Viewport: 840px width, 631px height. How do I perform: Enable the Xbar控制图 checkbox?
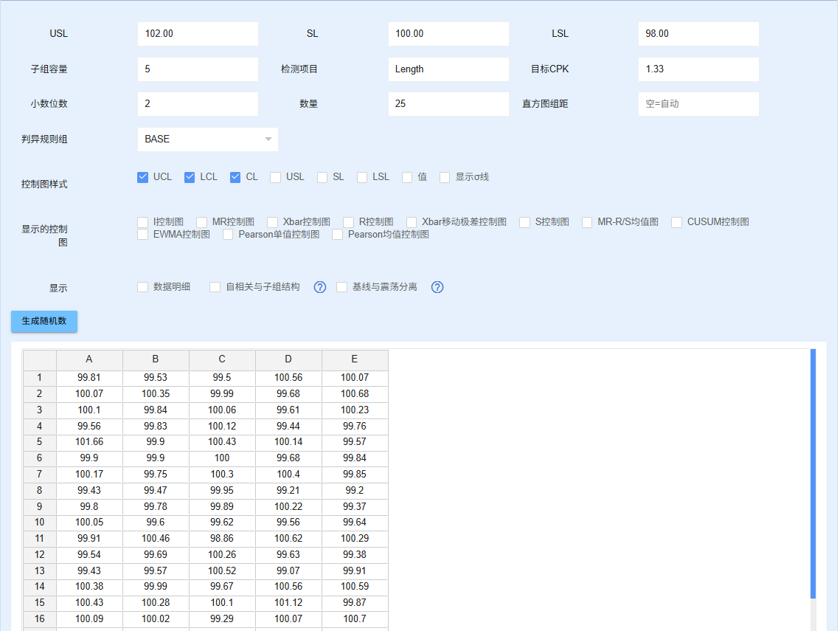272,222
